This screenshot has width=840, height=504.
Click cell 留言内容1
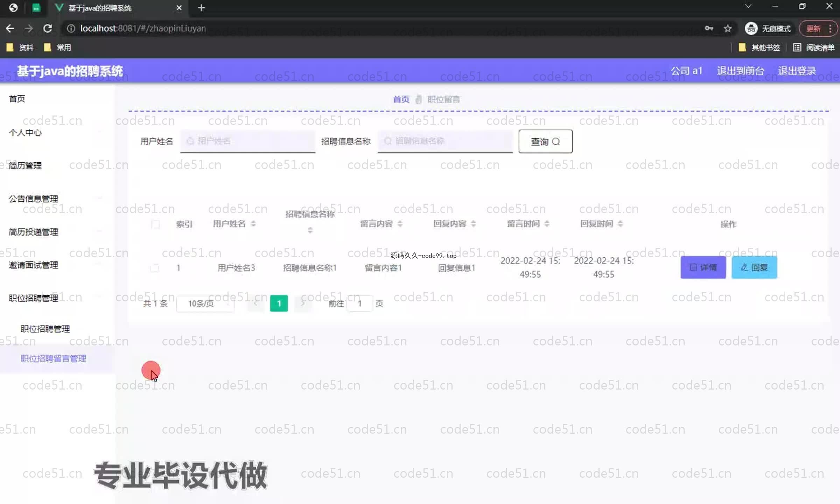[383, 268]
